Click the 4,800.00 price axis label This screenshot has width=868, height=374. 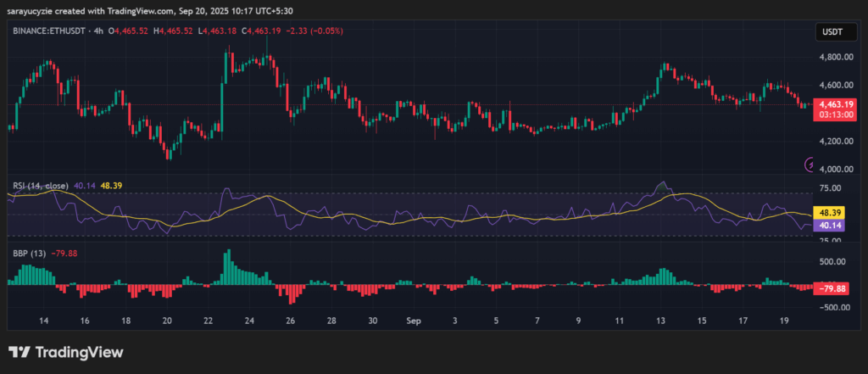pyautogui.click(x=835, y=57)
